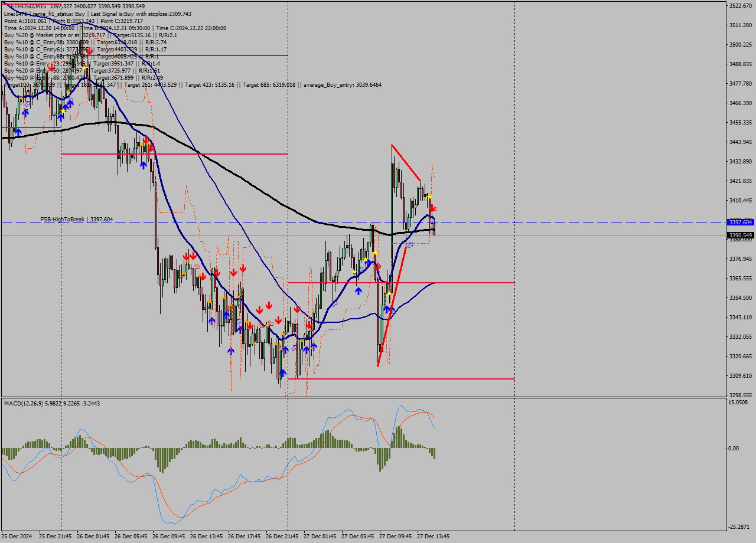The height and width of the screenshot is (543, 756).
Task: Click the '27 Dec 09:45' time axis label
Action: [x=396, y=537]
